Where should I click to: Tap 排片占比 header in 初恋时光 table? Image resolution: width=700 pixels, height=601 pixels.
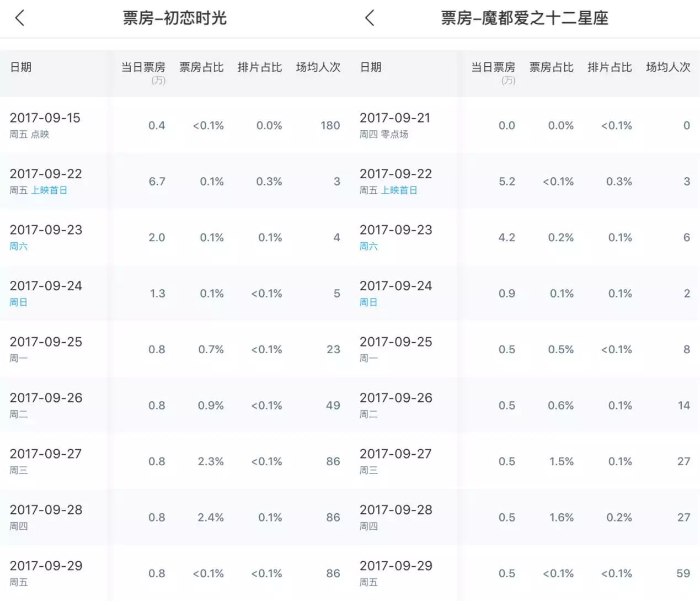click(259, 67)
